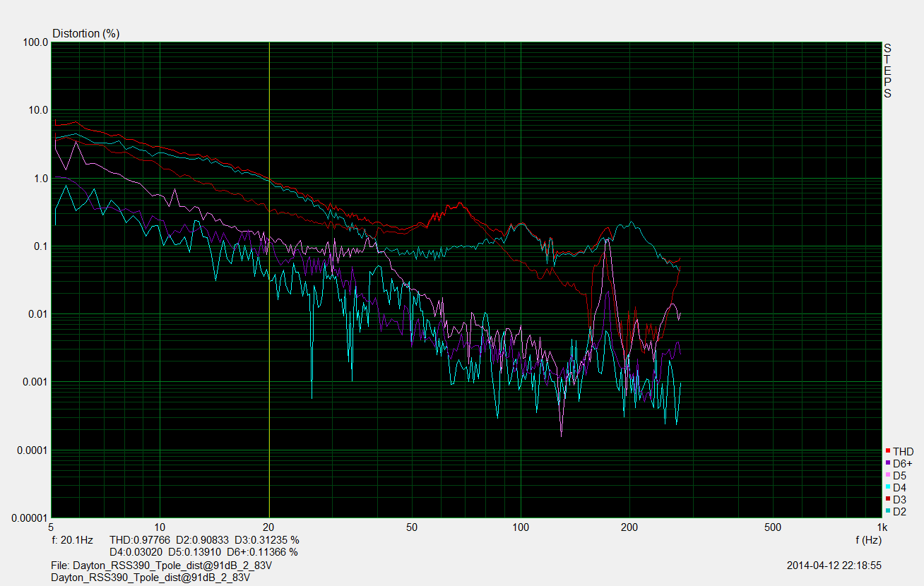Click the 1k tick label on frequency axis
924x586 pixels.
(x=881, y=527)
